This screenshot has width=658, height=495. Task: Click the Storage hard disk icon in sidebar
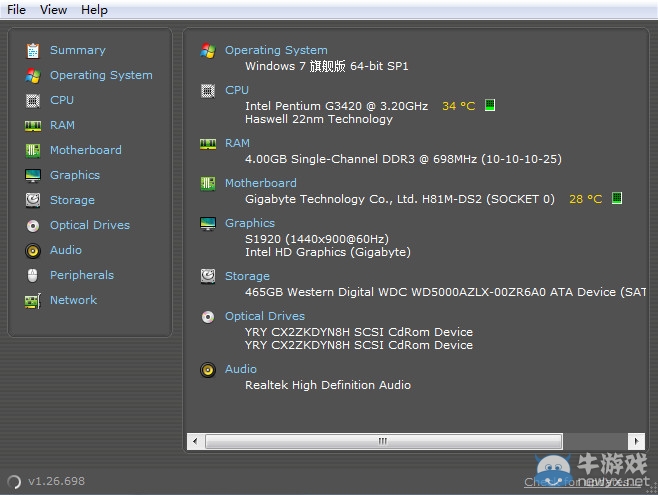33,201
